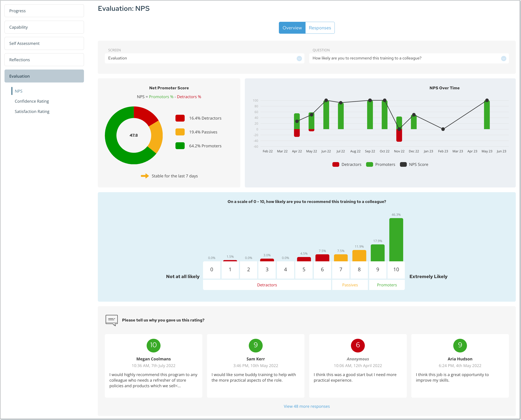Click Megan Coolmans' green 10 score badge
521x420 pixels.
(153, 345)
